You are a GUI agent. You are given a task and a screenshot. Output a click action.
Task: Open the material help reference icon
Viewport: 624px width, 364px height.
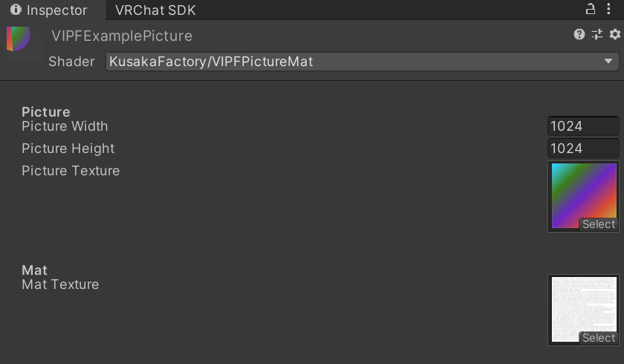pos(579,34)
